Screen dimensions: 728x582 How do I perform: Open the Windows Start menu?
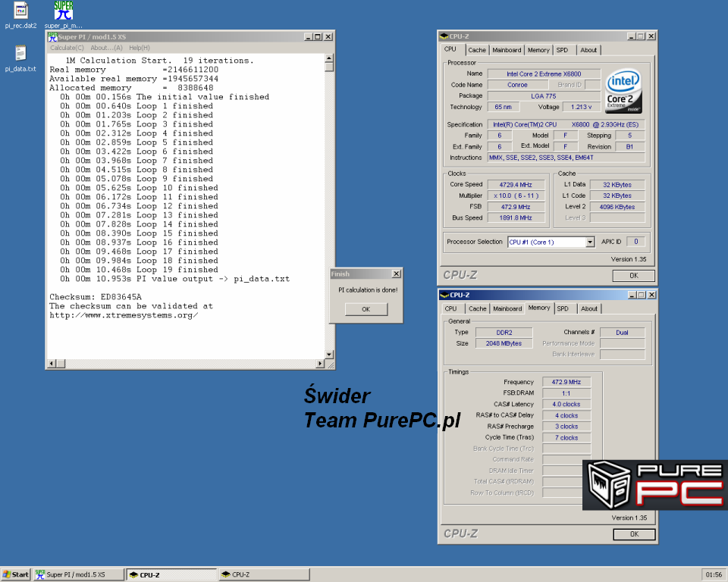click(16, 574)
